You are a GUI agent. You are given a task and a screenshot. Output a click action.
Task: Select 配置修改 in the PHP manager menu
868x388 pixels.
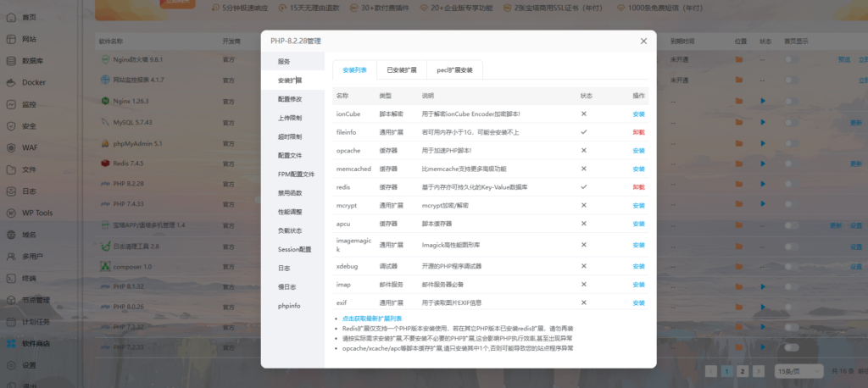coord(290,99)
